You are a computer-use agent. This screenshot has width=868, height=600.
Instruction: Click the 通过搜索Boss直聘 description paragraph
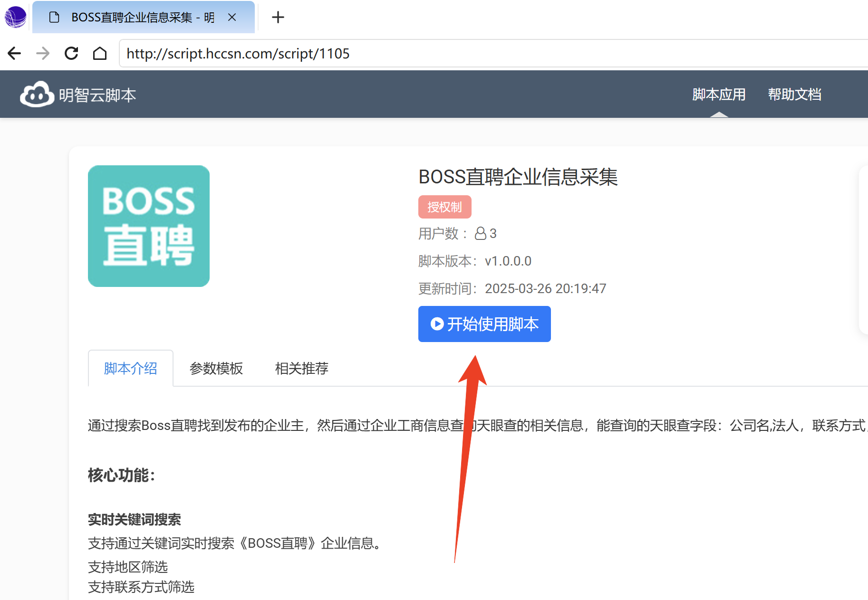(x=478, y=425)
